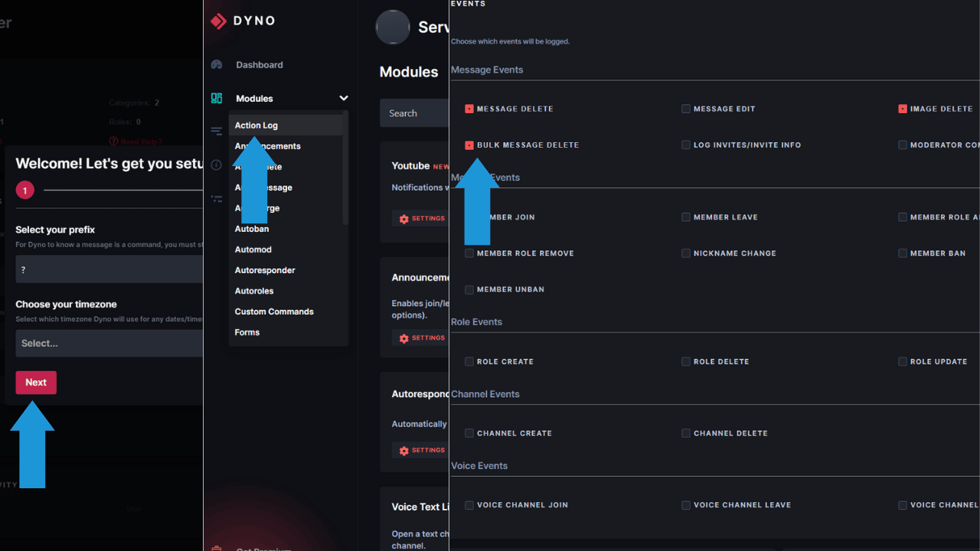Open the Dashboard gauge icon

[217, 65]
